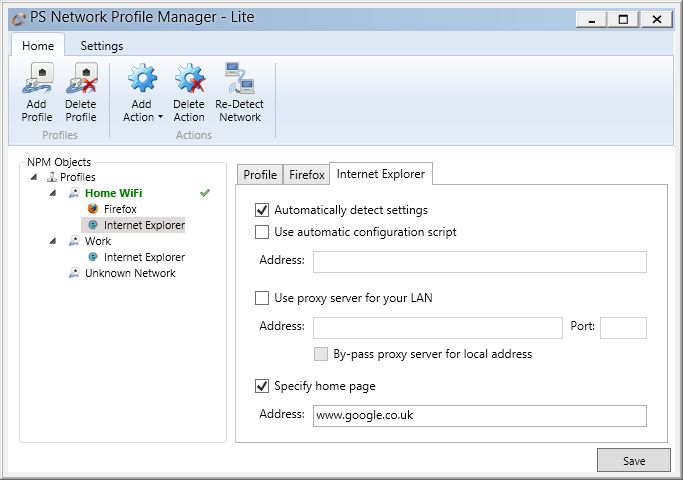Click the Save button
The image size is (683, 480).
pos(634,460)
